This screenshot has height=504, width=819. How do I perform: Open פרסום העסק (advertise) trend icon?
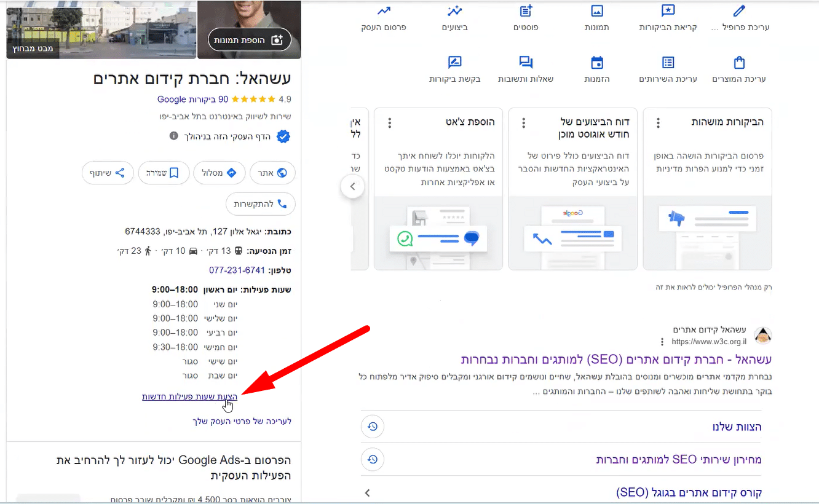tap(384, 11)
